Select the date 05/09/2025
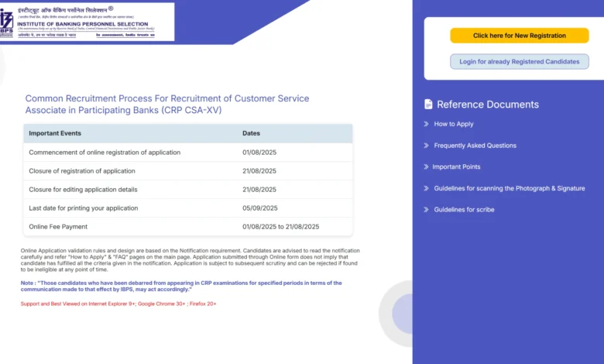The height and width of the screenshot is (364, 604). coord(260,208)
